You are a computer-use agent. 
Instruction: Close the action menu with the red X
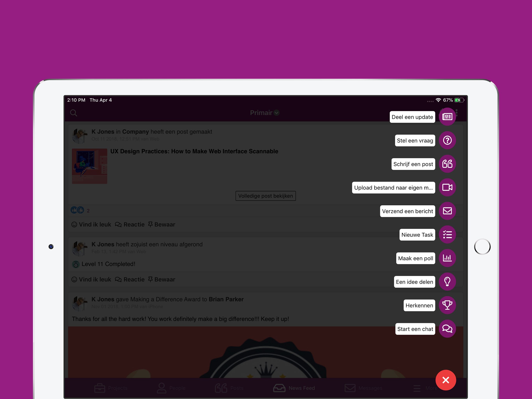(x=446, y=380)
